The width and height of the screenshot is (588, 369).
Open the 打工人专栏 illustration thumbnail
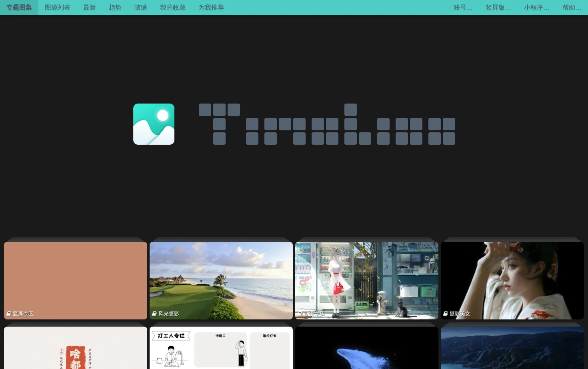(221, 348)
